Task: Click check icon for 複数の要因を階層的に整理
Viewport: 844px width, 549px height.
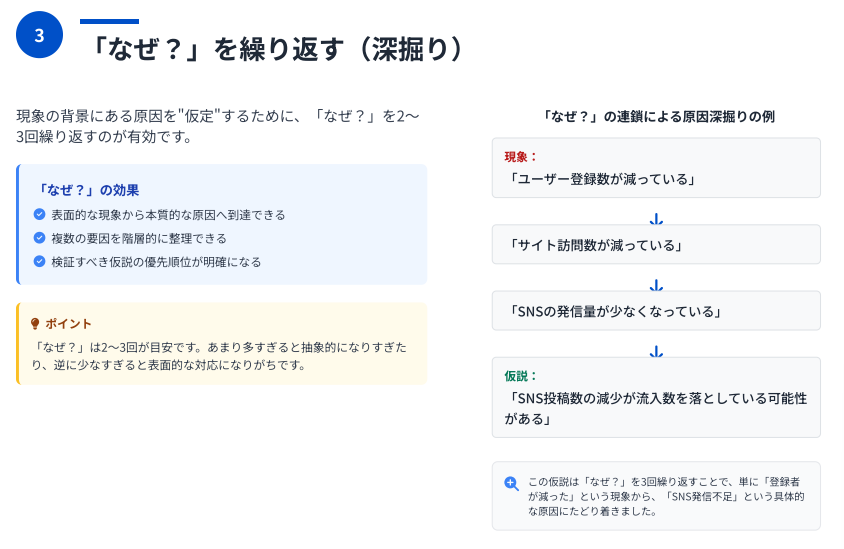Action: (x=39, y=237)
